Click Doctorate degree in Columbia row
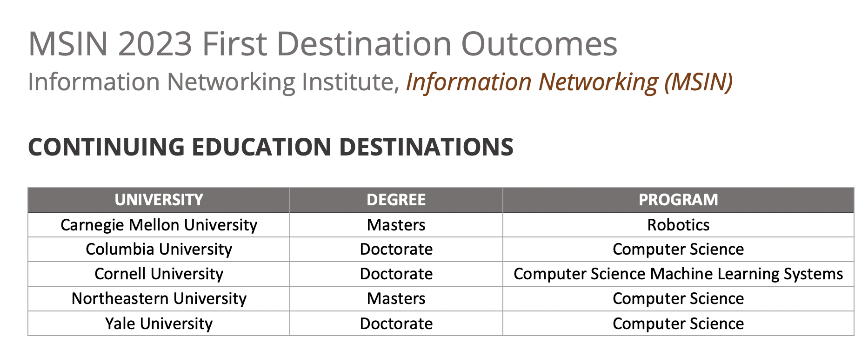 (396, 250)
